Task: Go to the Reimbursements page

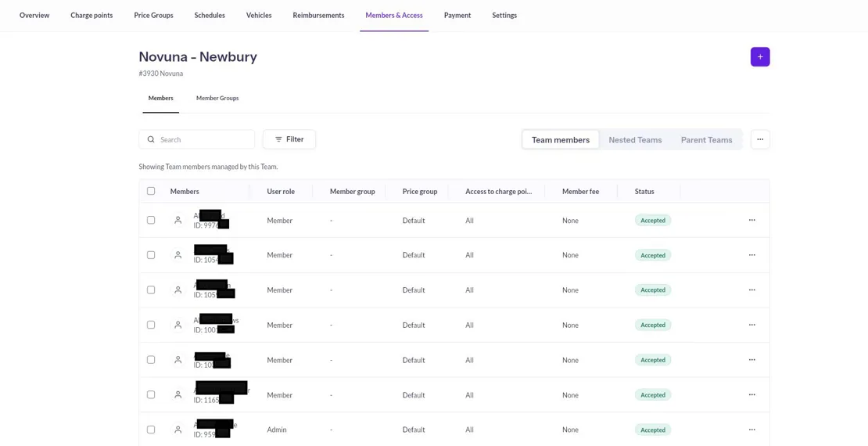Action: (x=318, y=16)
